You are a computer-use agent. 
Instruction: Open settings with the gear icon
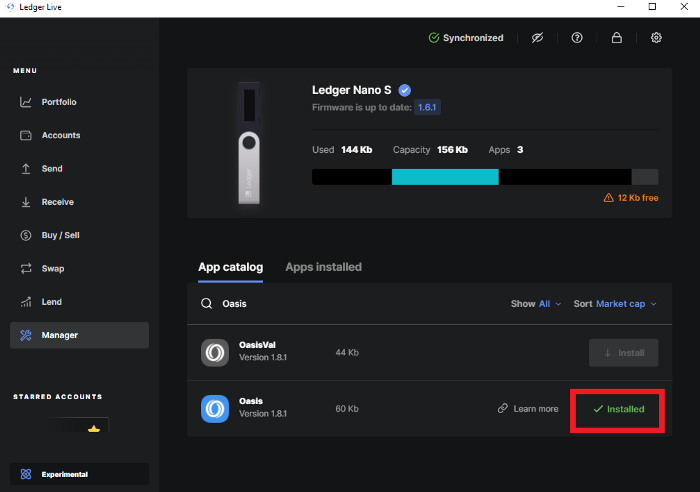(656, 38)
